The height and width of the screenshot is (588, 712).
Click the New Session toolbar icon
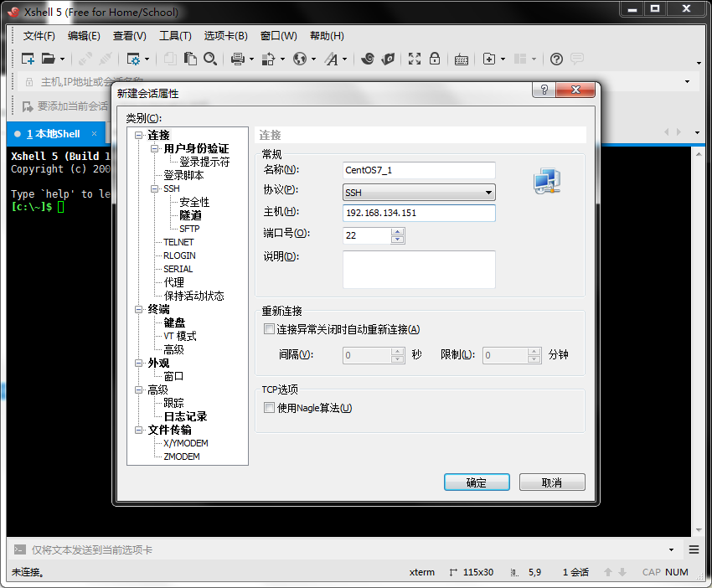coord(28,59)
